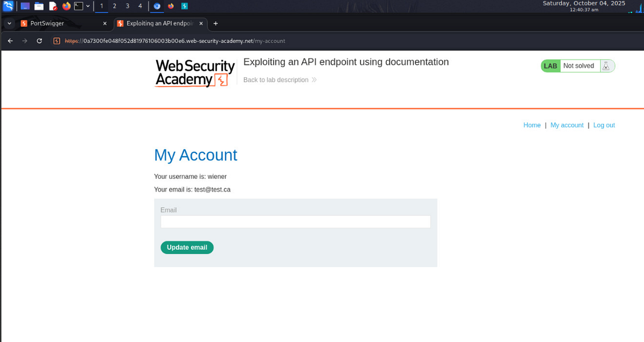
Task: Go to the Home link
Action: [532, 125]
